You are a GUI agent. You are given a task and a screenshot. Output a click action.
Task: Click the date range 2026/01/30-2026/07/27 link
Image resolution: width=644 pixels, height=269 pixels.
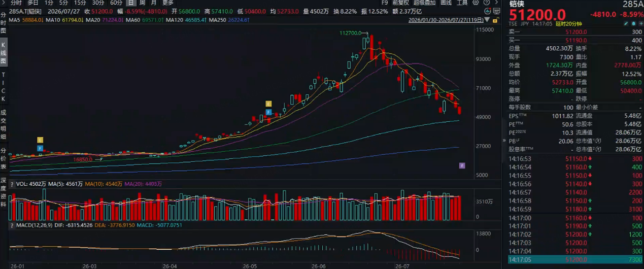point(446,20)
